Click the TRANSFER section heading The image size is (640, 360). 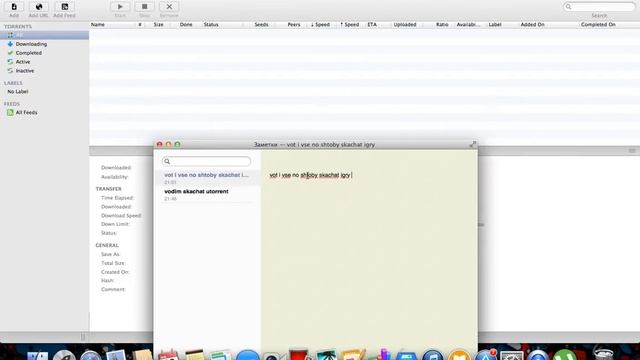[x=109, y=189]
